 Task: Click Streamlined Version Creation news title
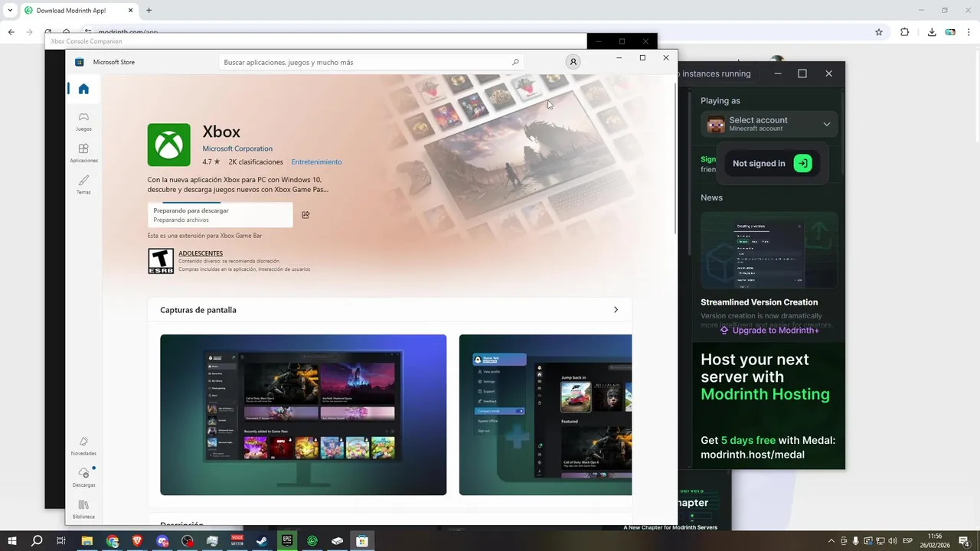pos(759,302)
